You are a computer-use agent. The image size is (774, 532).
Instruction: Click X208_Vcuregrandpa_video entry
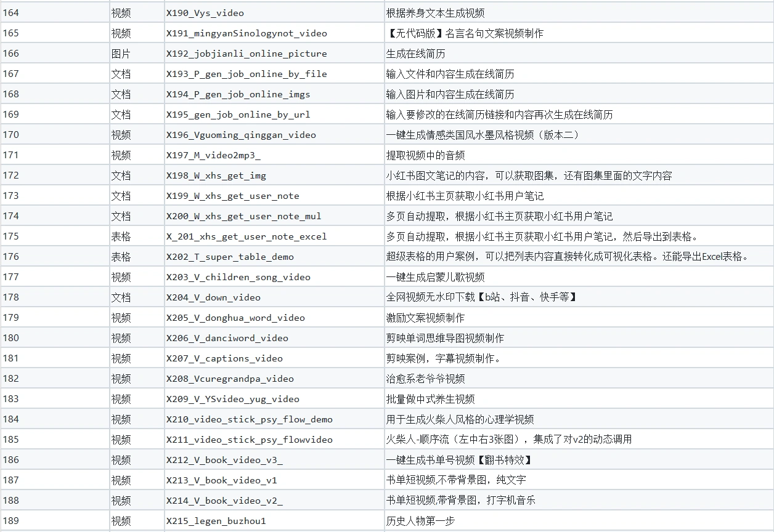(x=230, y=379)
